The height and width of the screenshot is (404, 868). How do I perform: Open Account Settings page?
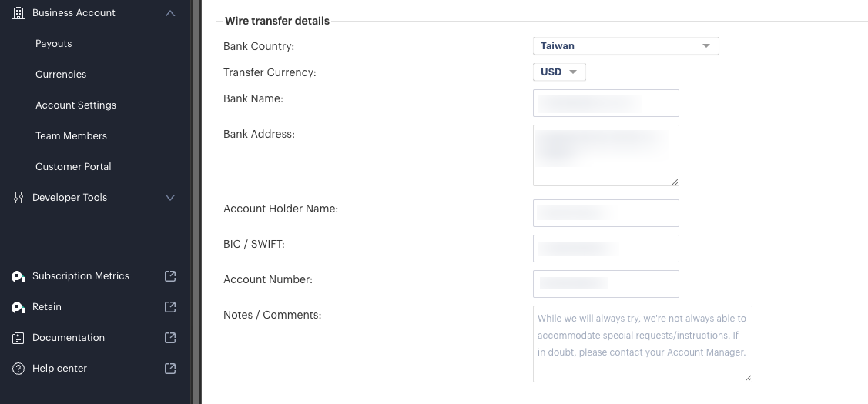pyautogui.click(x=75, y=105)
